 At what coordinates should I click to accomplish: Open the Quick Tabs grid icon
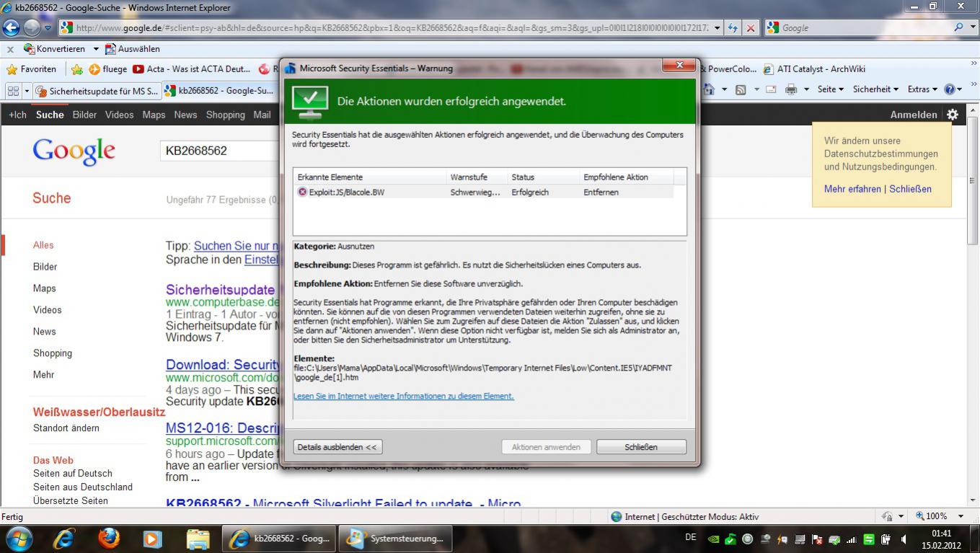pos(13,91)
